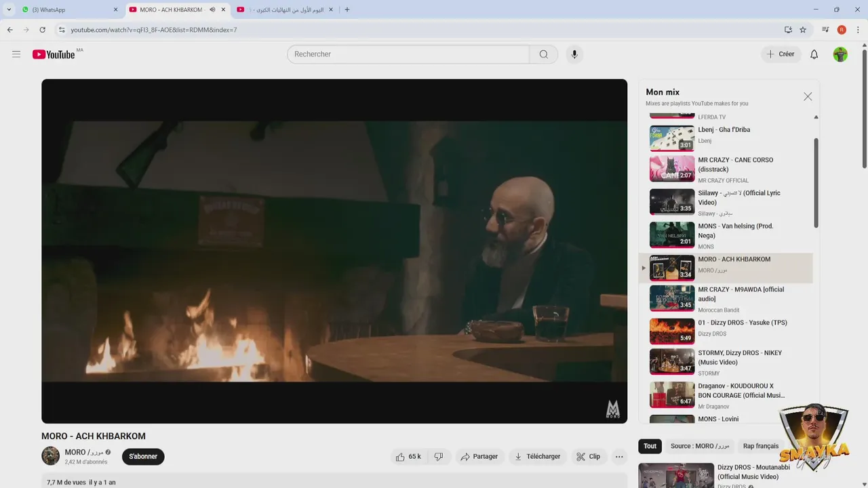Dislike the video with thumbs down
The width and height of the screenshot is (868, 488).
439,457
